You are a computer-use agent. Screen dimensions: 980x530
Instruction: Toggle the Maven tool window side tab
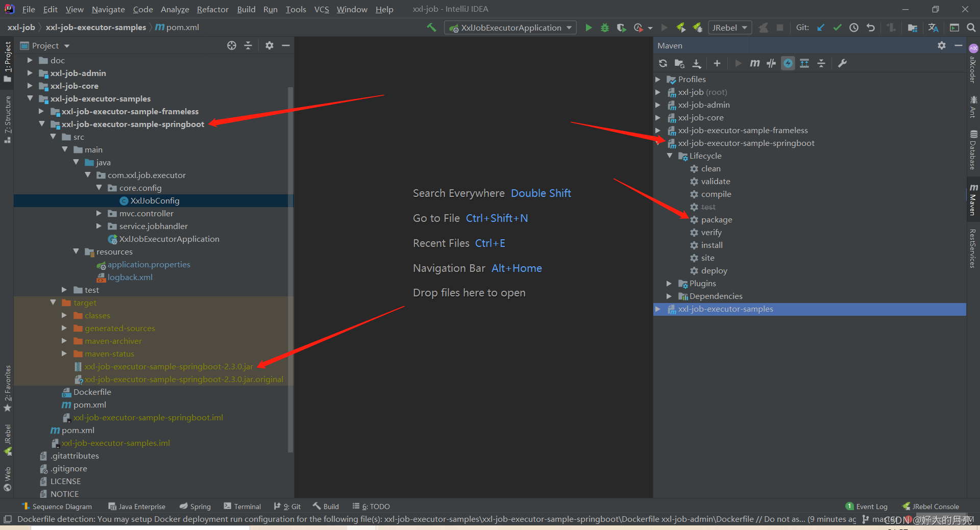tap(973, 200)
